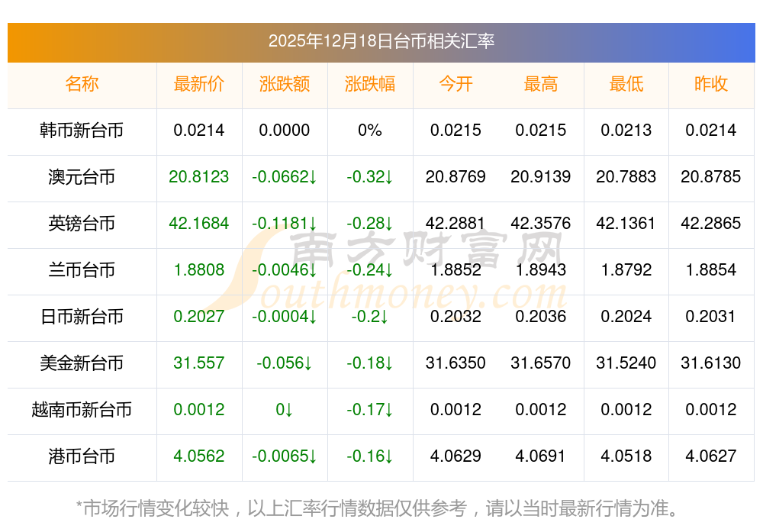763x532 pixels.
Task: Open the 澳元台币 row name
Action: 82,177
